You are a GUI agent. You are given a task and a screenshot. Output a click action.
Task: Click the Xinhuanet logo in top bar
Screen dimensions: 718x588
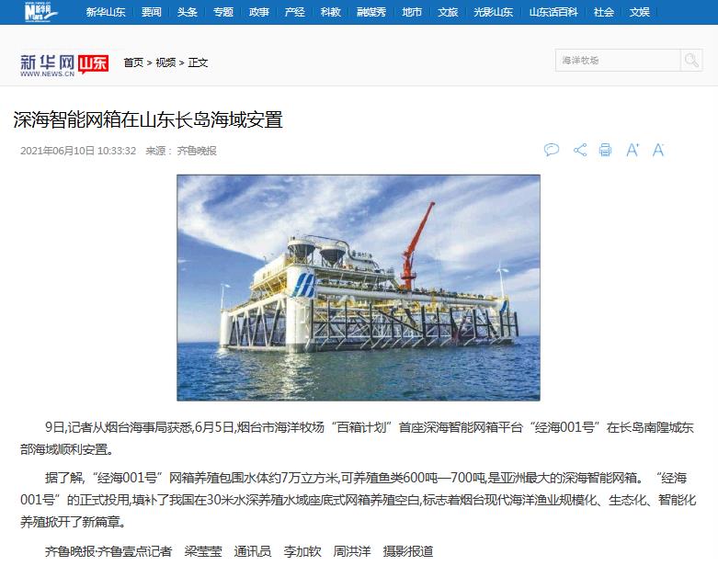click(x=40, y=12)
